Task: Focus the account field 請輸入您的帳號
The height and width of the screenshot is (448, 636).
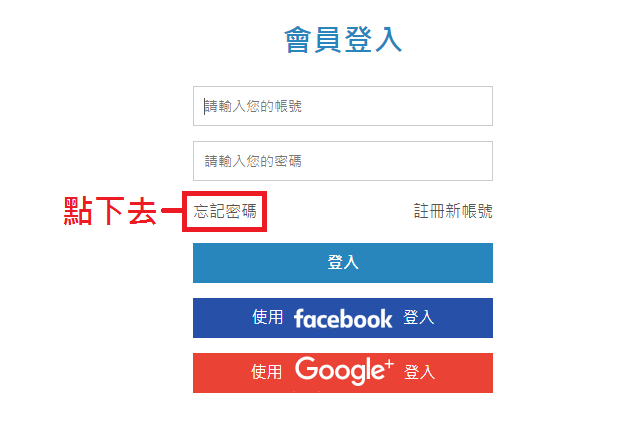Action: (343, 106)
